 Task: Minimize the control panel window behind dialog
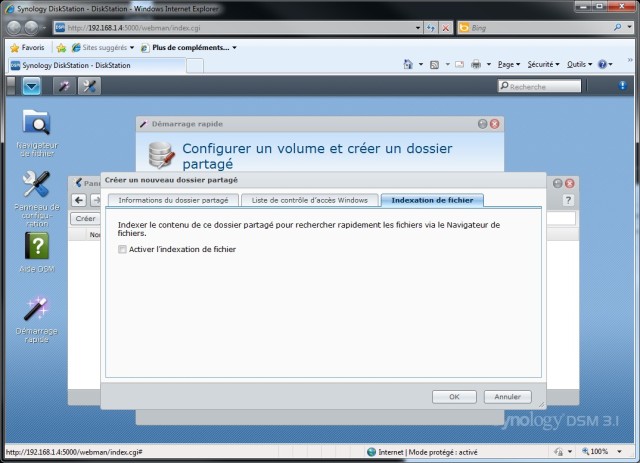pyautogui.click(x=558, y=183)
